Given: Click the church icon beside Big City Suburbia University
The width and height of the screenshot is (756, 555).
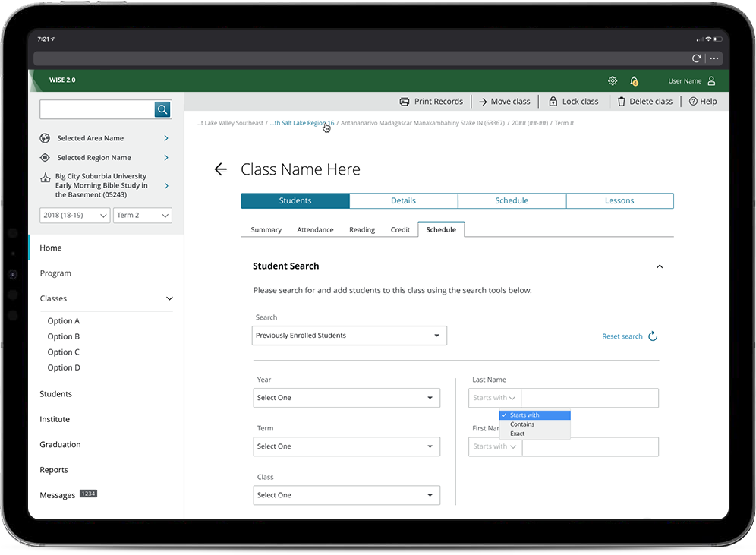Looking at the screenshot, I should coord(46,178).
